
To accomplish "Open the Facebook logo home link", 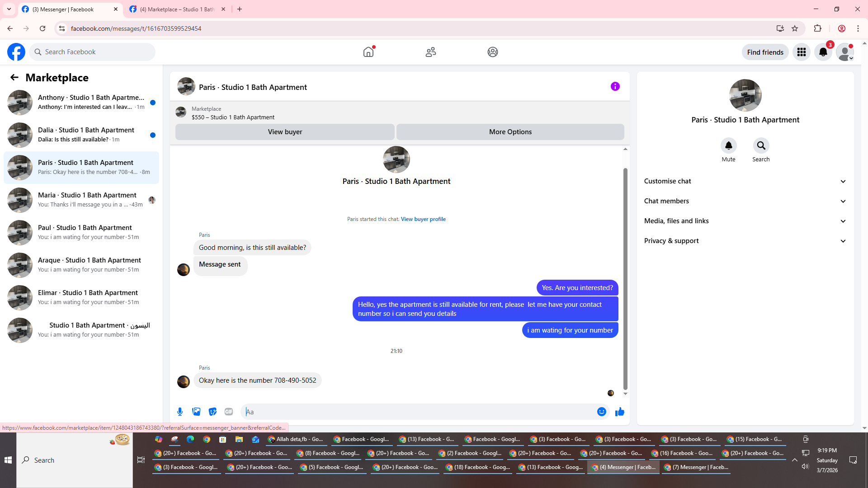I will [16, 52].
